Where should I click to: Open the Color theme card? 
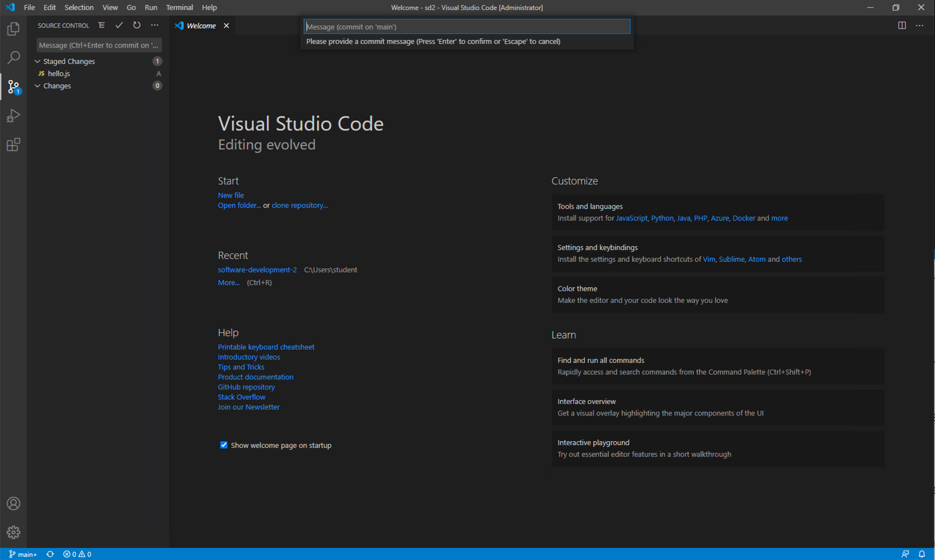(717, 295)
